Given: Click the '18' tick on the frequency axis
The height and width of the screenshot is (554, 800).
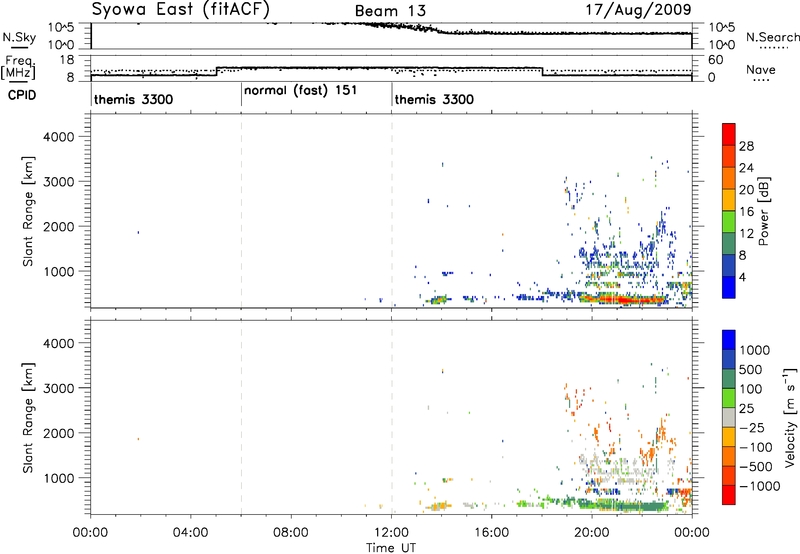Looking at the screenshot, I should 67,60.
